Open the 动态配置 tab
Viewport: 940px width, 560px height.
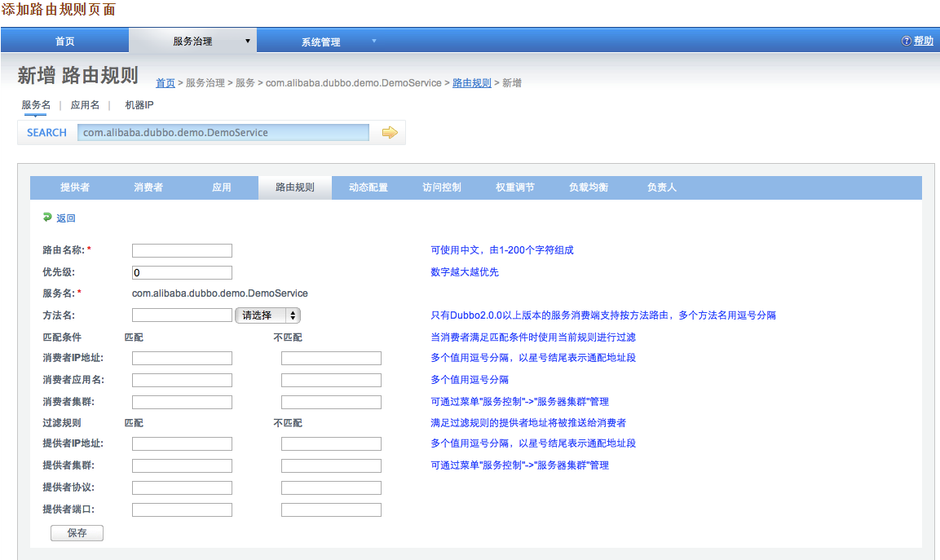pos(368,187)
